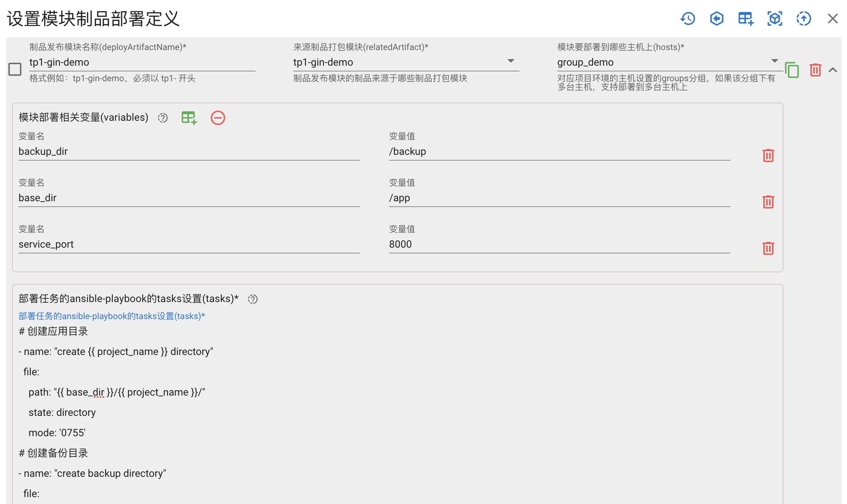The width and height of the screenshot is (847, 504).
Task: Delete the service_port variable row
Action: click(x=768, y=248)
